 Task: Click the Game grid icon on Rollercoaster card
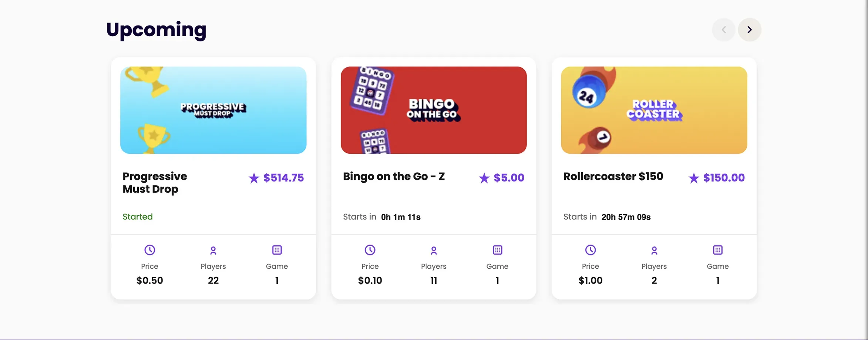[x=718, y=250]
